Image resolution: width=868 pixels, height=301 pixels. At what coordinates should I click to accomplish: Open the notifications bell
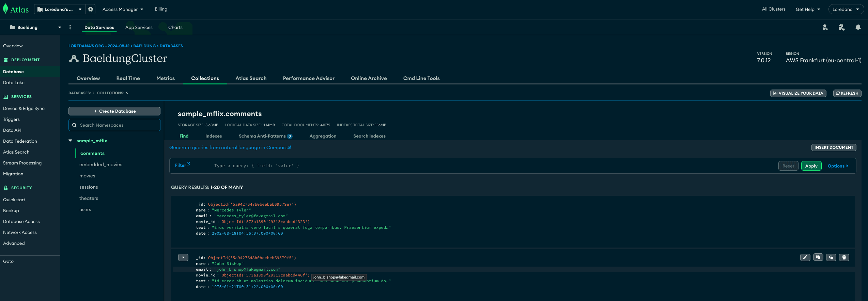pyautogui.click(x=858, y=27)
